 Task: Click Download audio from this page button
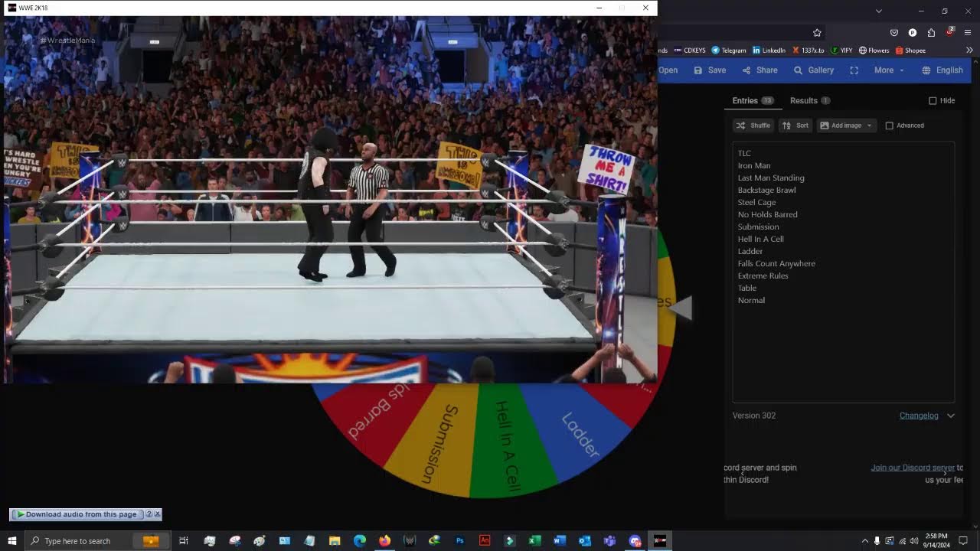[77, 514]
